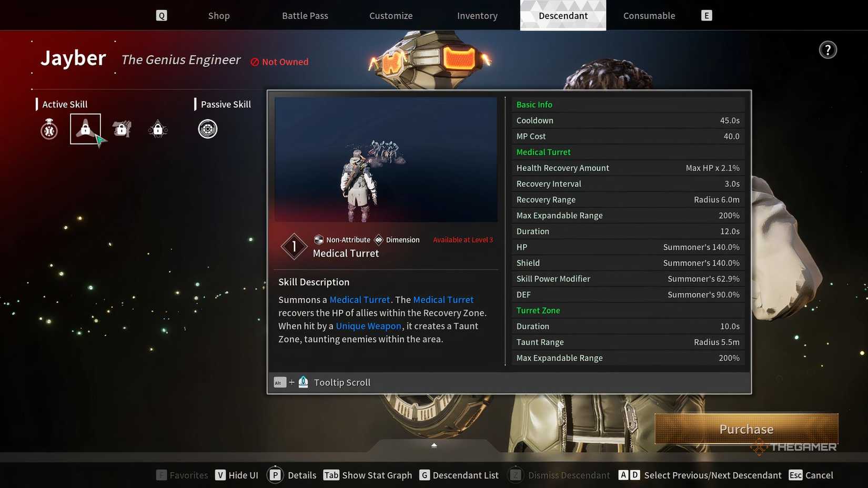Select the first active skill icon
The width and height of the screenshot is (868, 488).
(49, 129)
